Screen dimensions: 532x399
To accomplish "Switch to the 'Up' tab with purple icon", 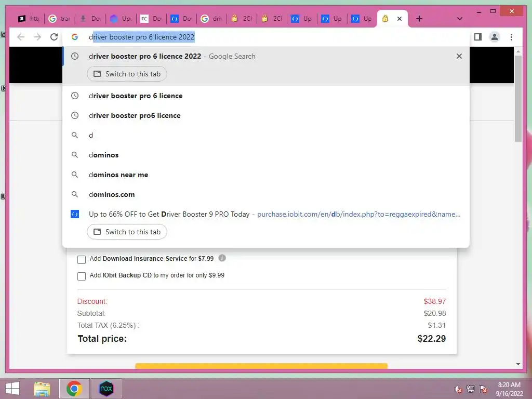I will click(121, 19).
